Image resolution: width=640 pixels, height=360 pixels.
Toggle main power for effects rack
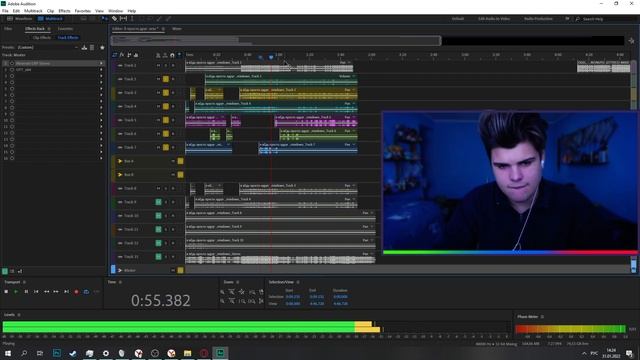tap(5, 271)
